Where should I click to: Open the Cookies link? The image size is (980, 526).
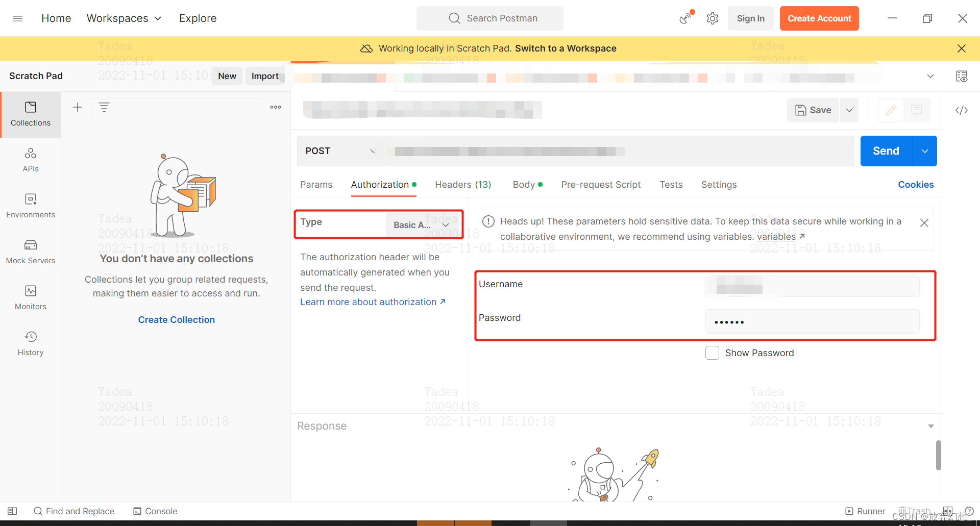(x=916, y=185)
